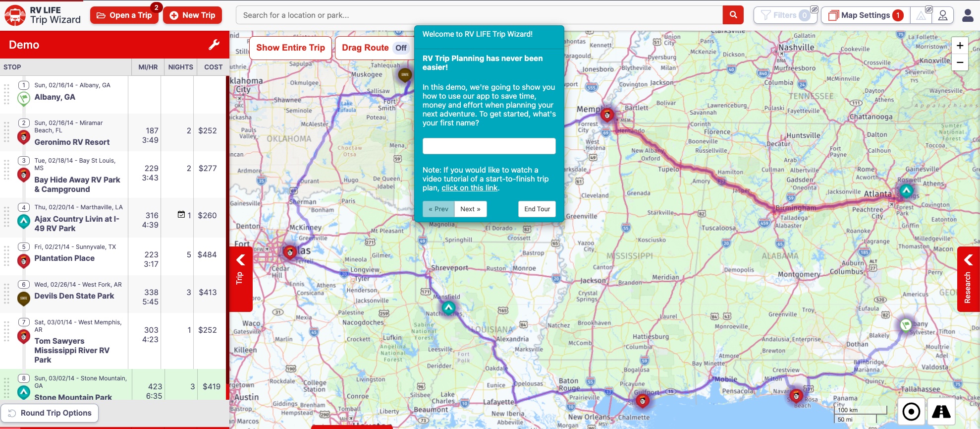
Task: Open Bay Hide Away RV Park stop
Action: tap(113, 175)
